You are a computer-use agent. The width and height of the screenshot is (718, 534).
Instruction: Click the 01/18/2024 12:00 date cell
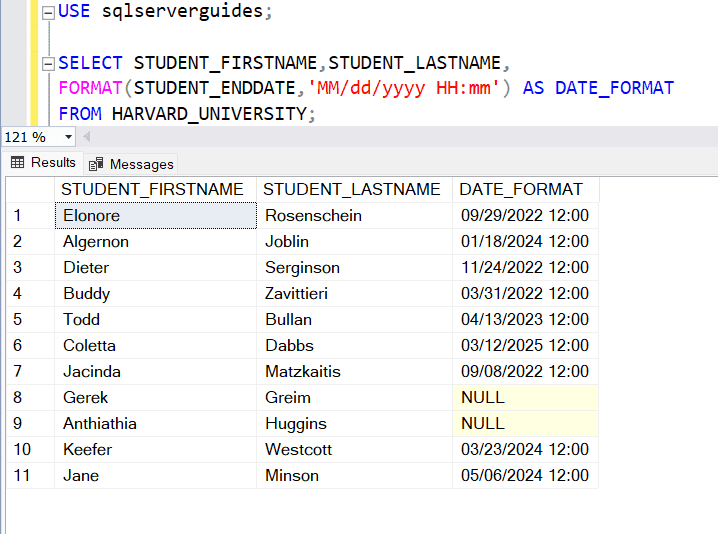[x=525, y=242]
